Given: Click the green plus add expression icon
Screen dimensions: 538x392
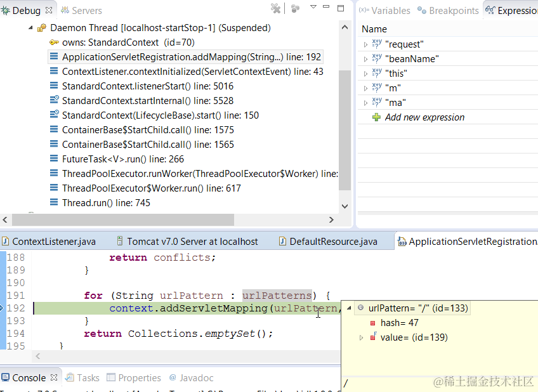Looking at the screenshot, I should 376,117.
